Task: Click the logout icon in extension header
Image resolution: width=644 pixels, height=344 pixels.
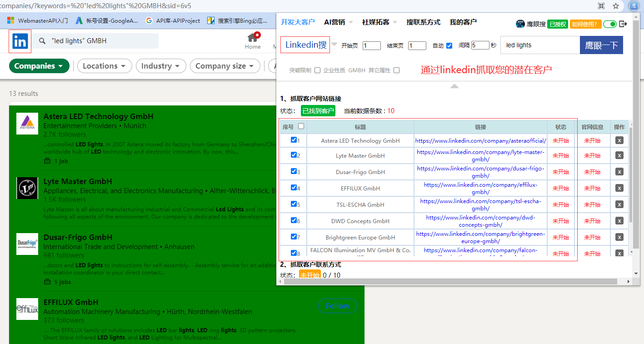Action: coord(623,24)
